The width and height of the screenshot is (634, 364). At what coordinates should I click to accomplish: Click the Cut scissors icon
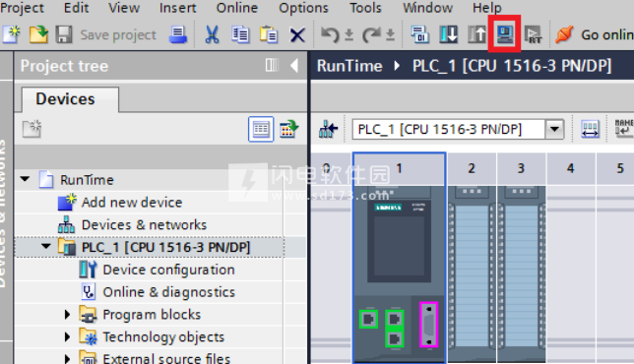tap(212, 34)
